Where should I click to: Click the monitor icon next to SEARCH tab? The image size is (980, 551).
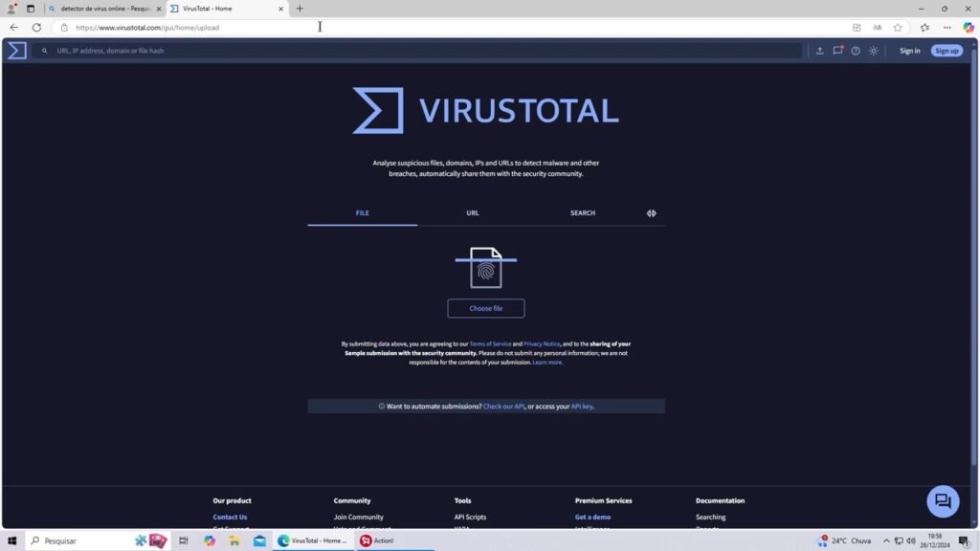pyautogui.click(x=651, y=213)
